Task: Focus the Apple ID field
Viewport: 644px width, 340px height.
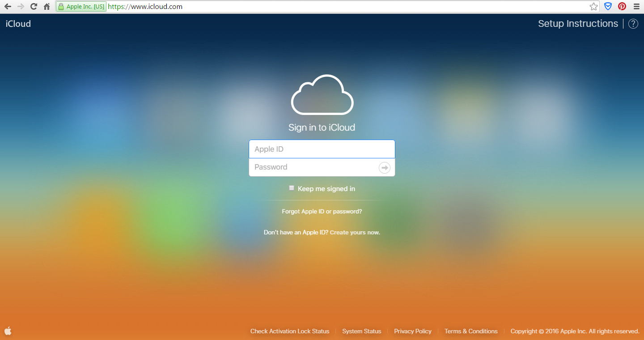Action: click(322, 149)
